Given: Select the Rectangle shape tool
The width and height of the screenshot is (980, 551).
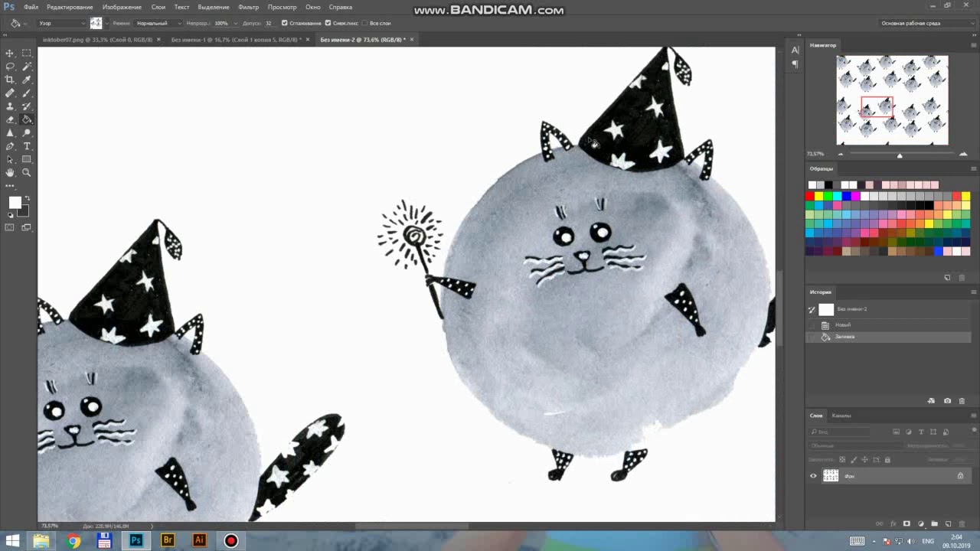Looking at the screenshot, I should coord(27,159).
